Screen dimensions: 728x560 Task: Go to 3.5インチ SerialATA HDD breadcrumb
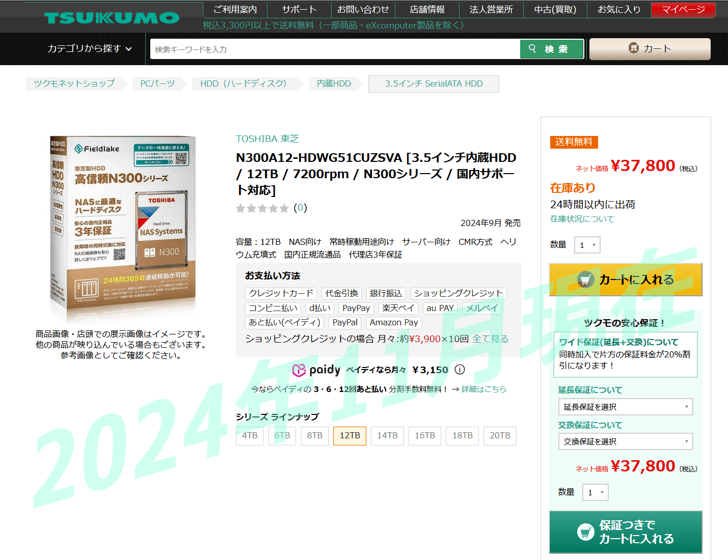click(x=434, y=83)
